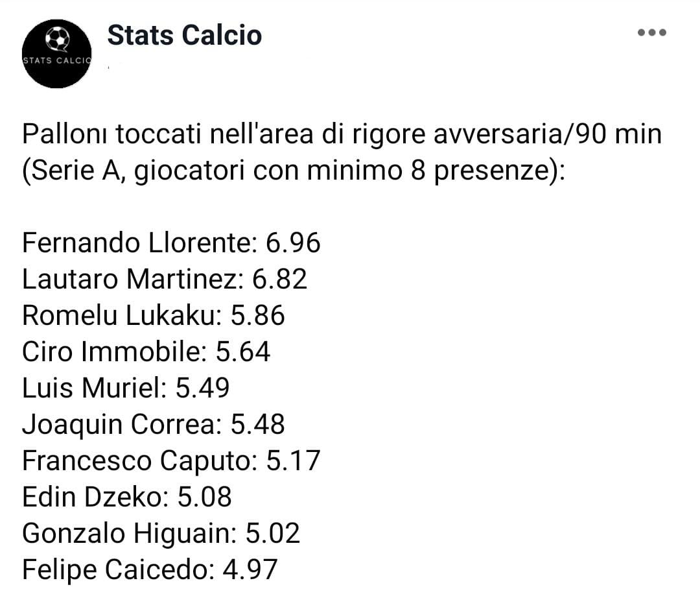The width and height of the screenshot is (700, 596).
Task: Click the 6.82 value for Martinez
Action: click(279, 280)
